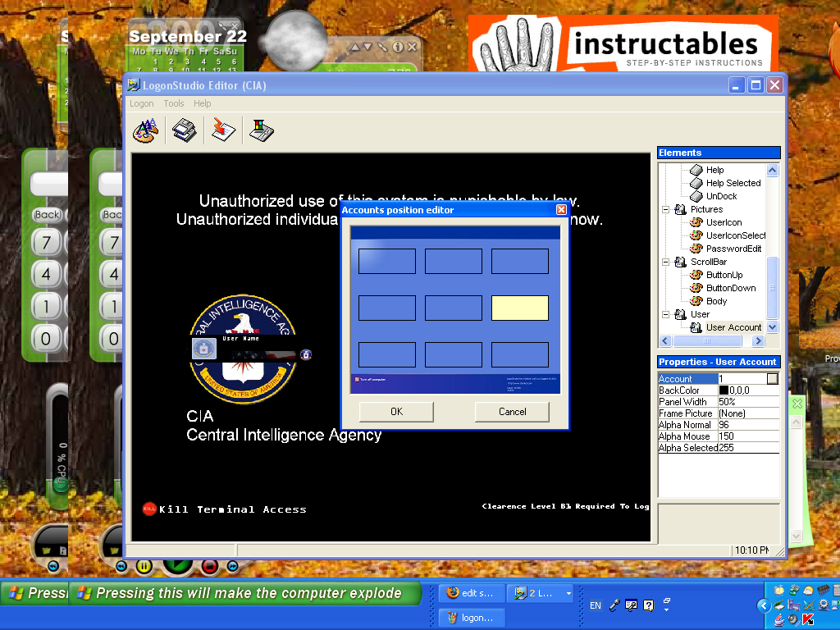Viewport: 840px width, 630px height.
Task: Click the floppy disks save icon
Action: tap(184, 130)
